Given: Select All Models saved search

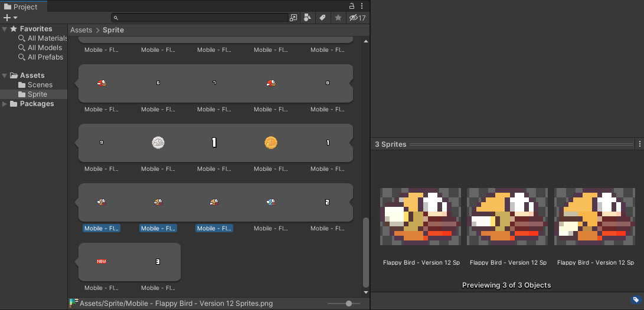Looking at the screenshot, I should click(x=40, y=48).
